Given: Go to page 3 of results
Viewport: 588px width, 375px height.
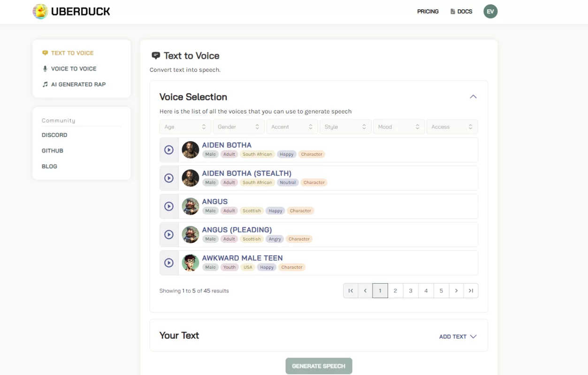Looking at the screenshot, I should [x=411, y=291].
